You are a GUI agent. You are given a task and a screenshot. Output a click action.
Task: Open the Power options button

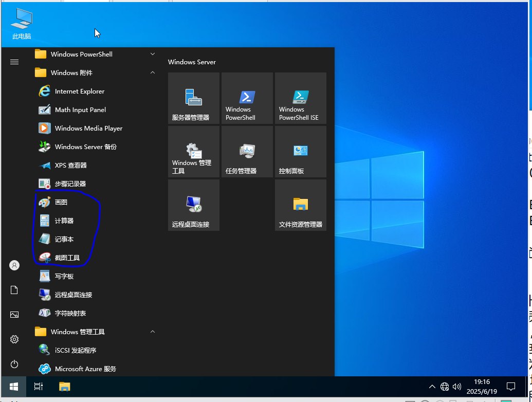(x=14, y=364)
